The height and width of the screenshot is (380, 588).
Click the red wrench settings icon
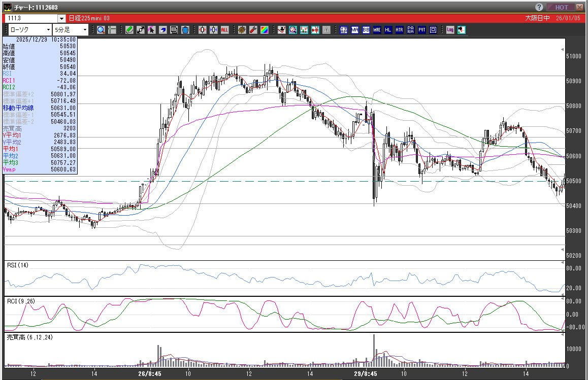253,30
